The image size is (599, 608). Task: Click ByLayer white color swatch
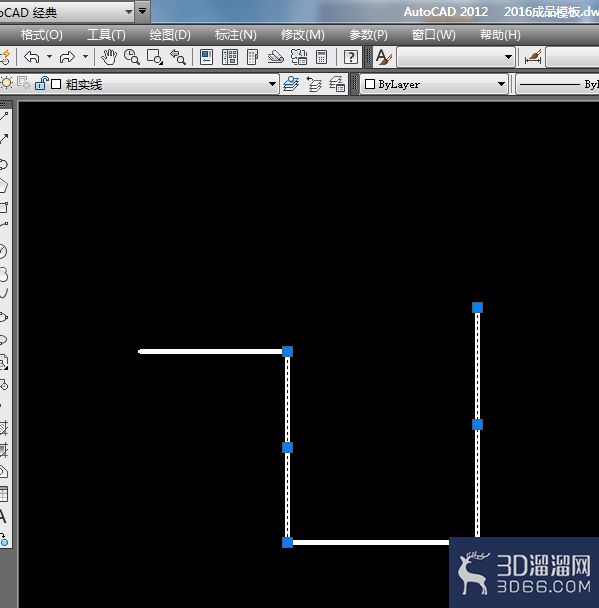pos(370,84)
